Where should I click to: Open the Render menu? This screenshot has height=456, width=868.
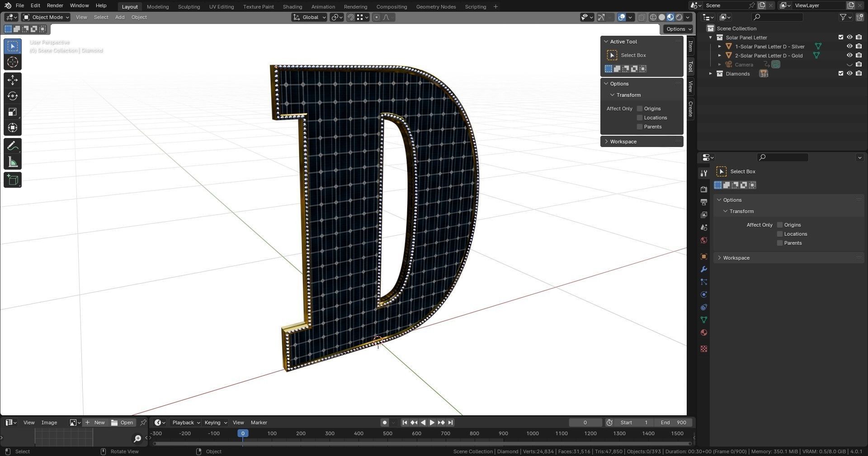(55, 5)
